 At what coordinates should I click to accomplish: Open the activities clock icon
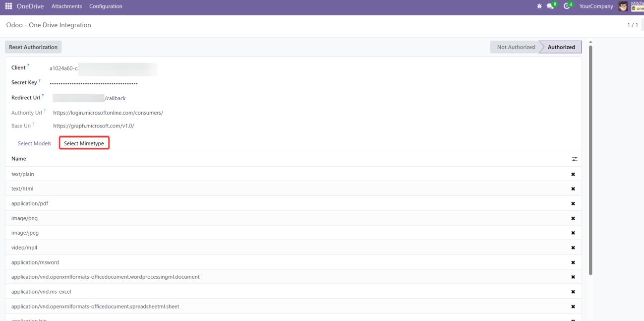tap(567, 6)
